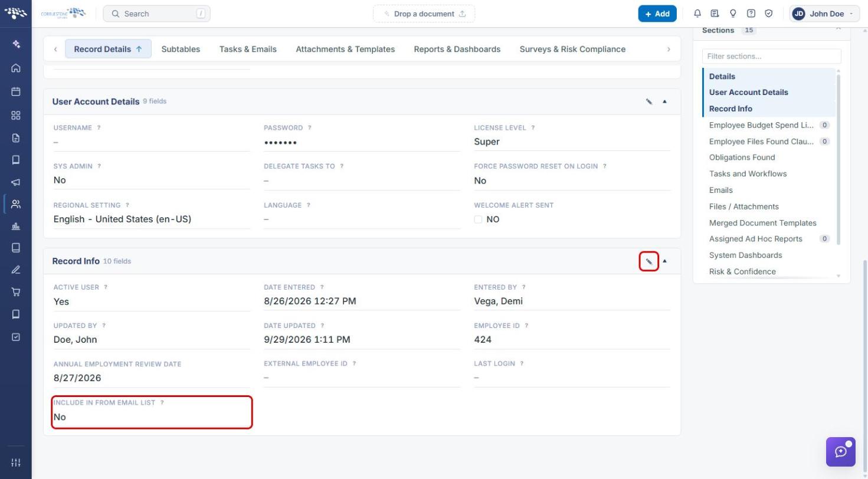
Task: Jump to Files / Attachments section
Action: click(x=743, y=206)
